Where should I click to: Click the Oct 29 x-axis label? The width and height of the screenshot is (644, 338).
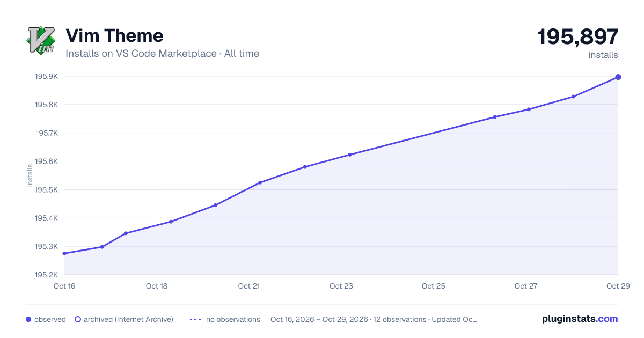tap(618, 286)
